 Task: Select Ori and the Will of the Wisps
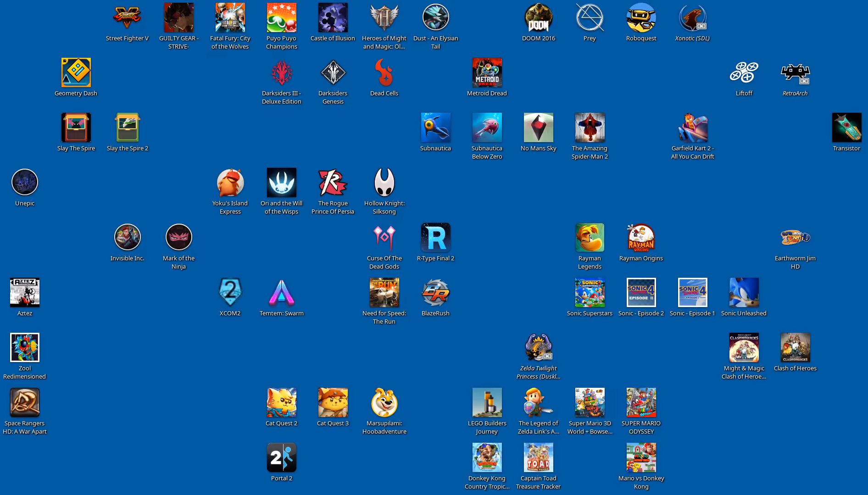coord(281,182)
